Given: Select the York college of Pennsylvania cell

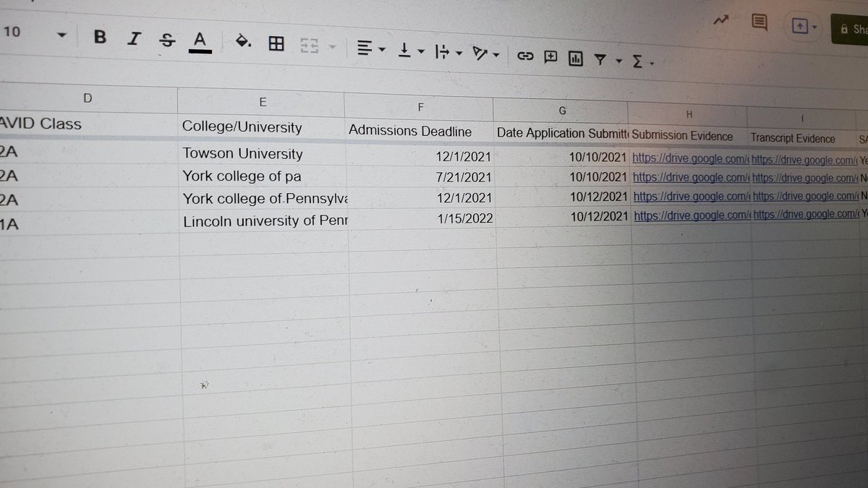Looking at the screenshot, I should pos(265,199).
